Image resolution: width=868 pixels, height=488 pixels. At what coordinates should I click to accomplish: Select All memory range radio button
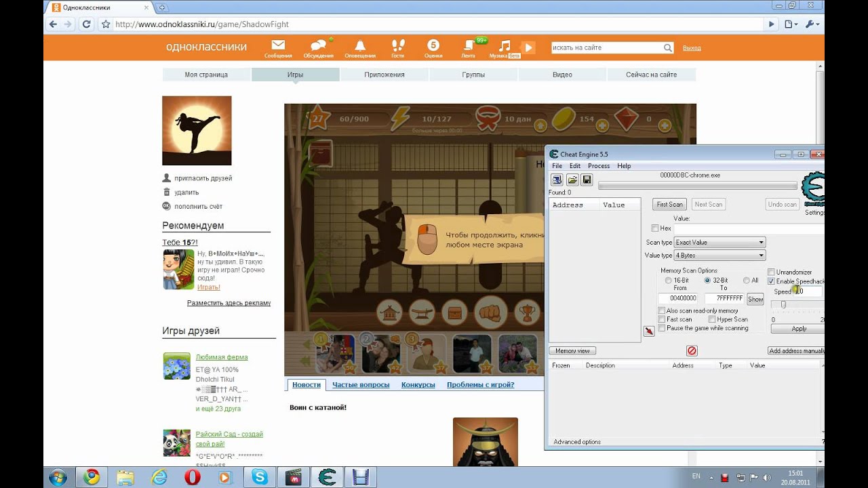tap(747, 280)
